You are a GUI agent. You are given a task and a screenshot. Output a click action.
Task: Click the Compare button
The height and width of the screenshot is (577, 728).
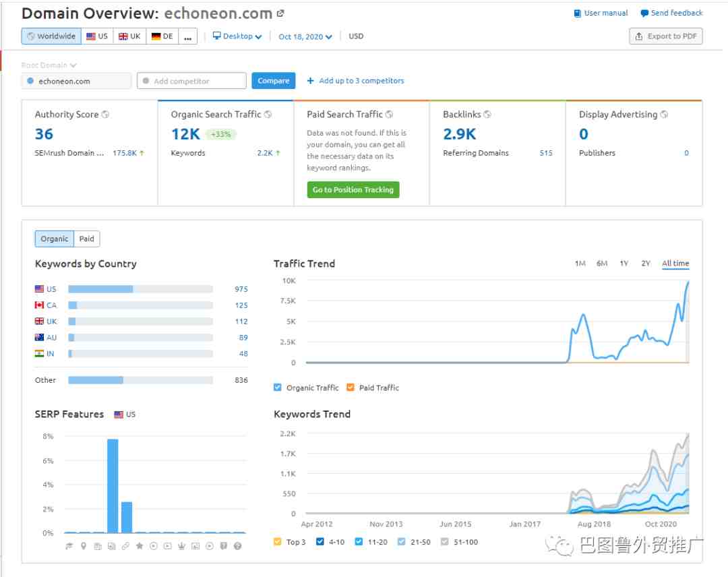click(x=274, y=81)
